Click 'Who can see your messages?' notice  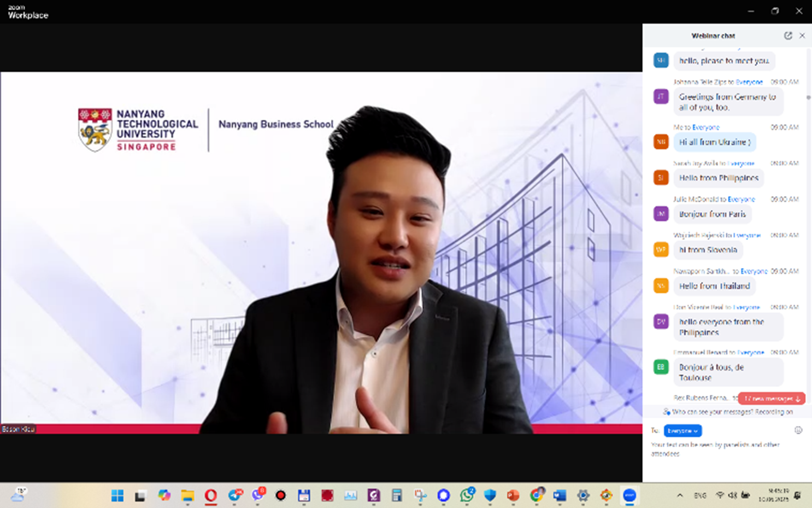(727, 412)
